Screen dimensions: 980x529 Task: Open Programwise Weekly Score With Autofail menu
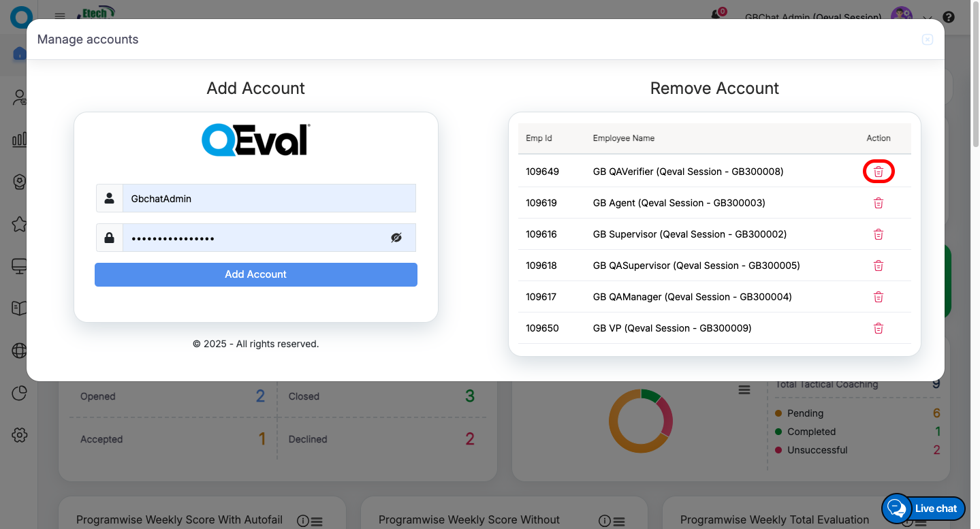[x=317, y=522]
